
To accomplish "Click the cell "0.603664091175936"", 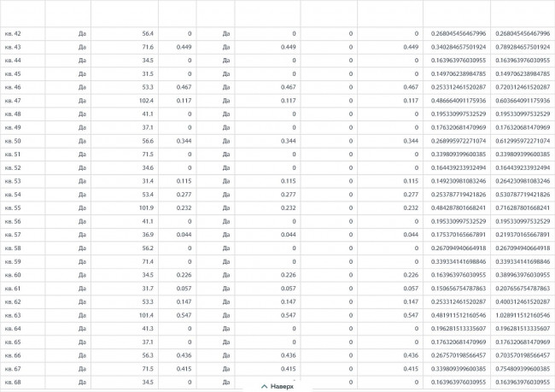I will (x=523, y=101).
